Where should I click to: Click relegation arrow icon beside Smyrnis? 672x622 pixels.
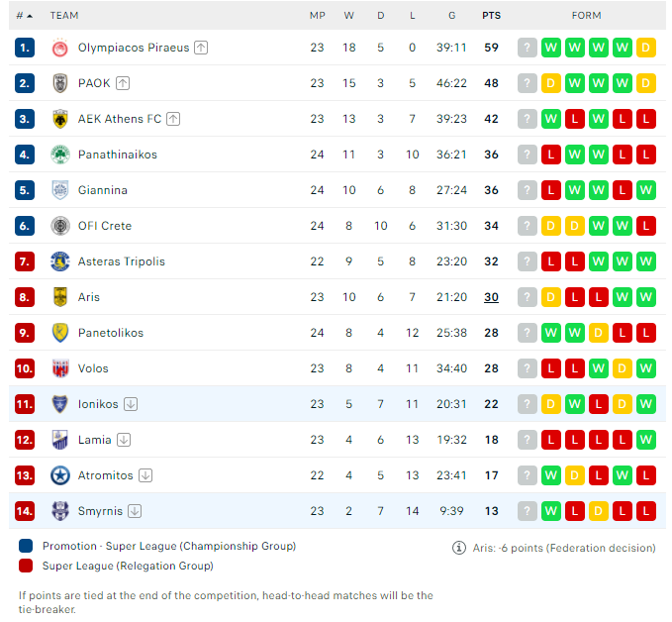click(135, 511)
